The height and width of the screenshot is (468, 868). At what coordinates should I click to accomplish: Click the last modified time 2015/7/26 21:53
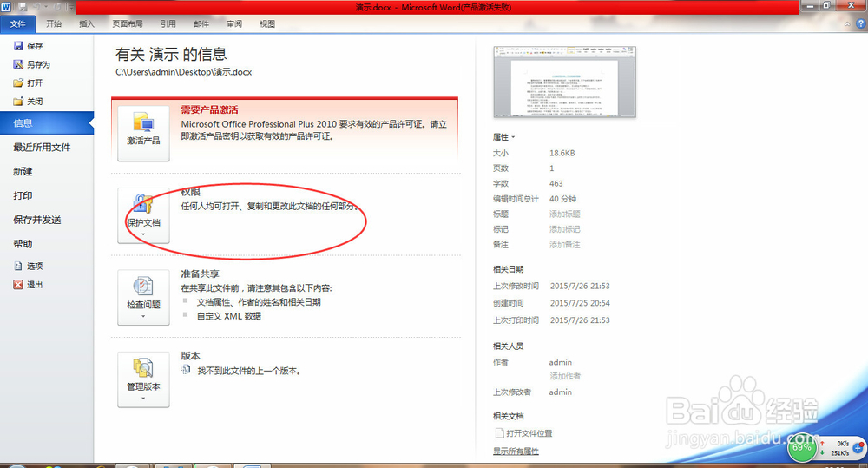tap(580, 286)
